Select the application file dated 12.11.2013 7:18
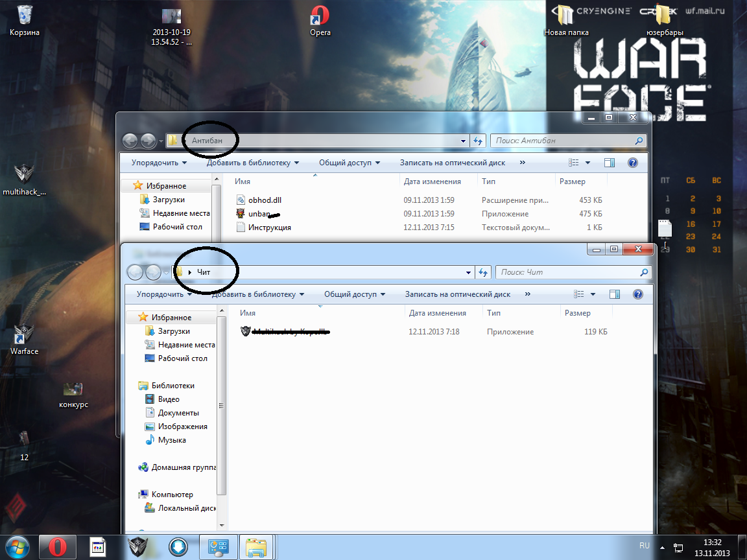Viewport: 747px width, 560px height. pyautogui.click(x=424, y=331)
